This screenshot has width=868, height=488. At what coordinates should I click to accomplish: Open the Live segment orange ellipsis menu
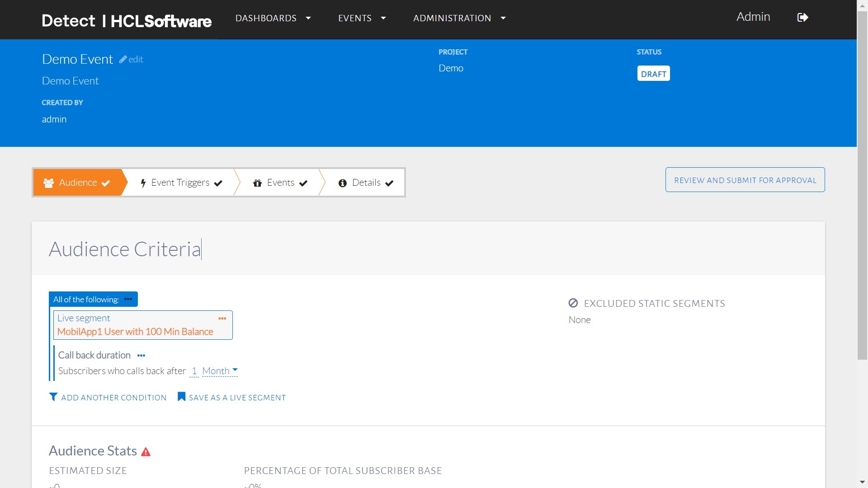[x=222, y=319]
